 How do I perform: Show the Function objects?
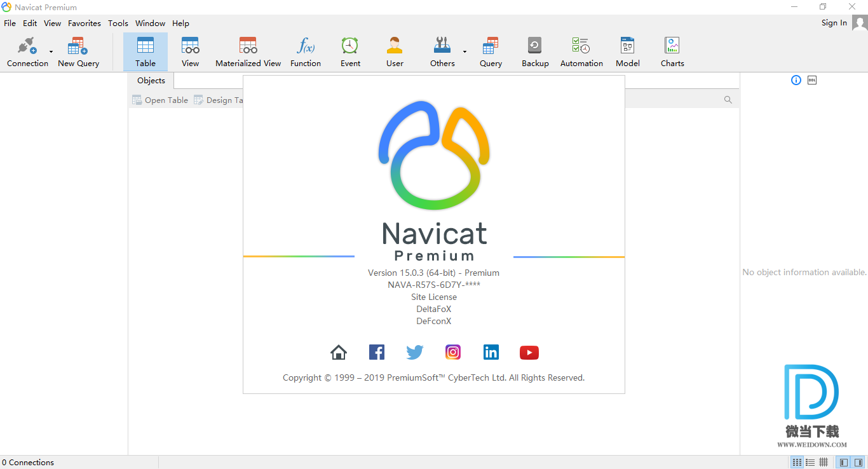(306, 52)
